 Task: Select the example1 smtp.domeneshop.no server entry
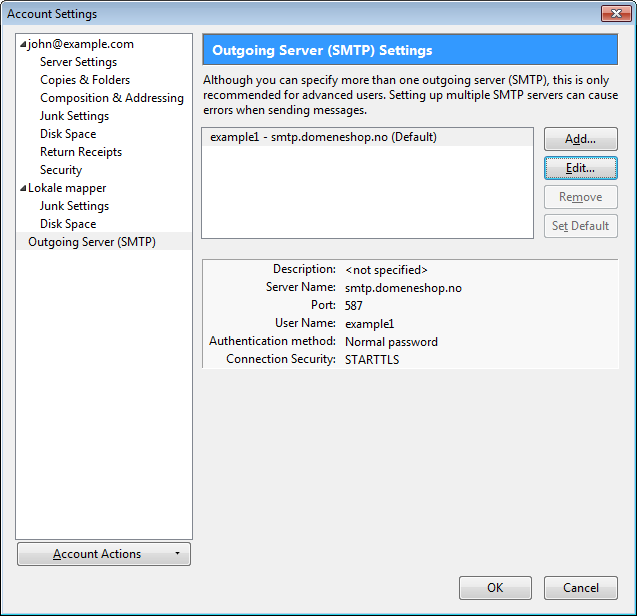point(323,137)
